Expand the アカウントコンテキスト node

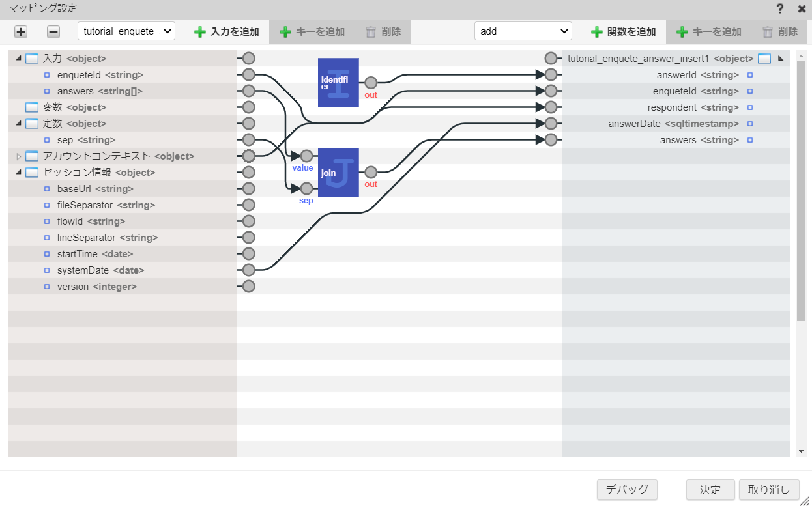tap(18, 156)
